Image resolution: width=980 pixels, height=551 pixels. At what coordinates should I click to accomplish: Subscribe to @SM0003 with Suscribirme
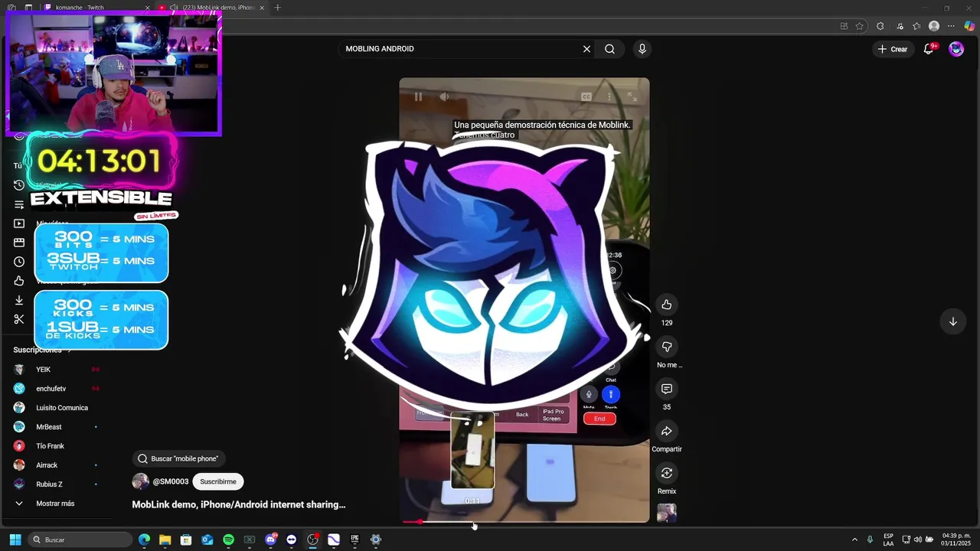(218, 481)
